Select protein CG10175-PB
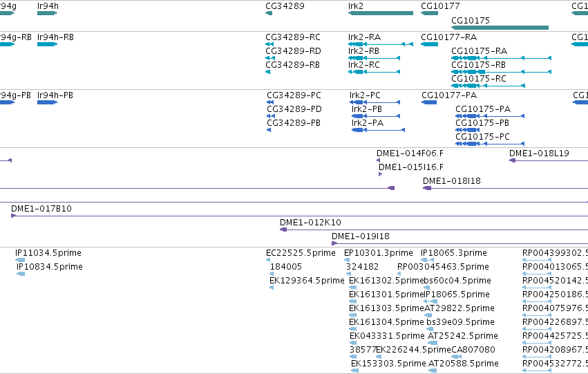588x374 pixels. coord(467,130)
